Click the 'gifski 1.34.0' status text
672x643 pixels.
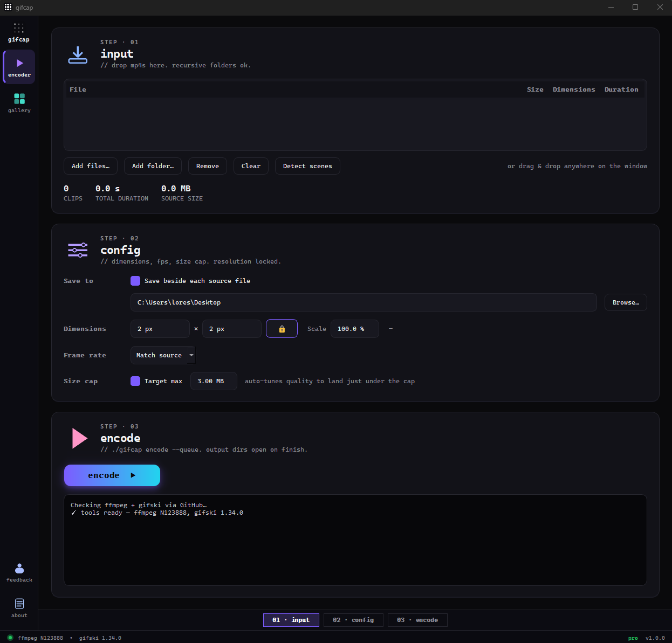pyautogui.click(x=100, y=638)
